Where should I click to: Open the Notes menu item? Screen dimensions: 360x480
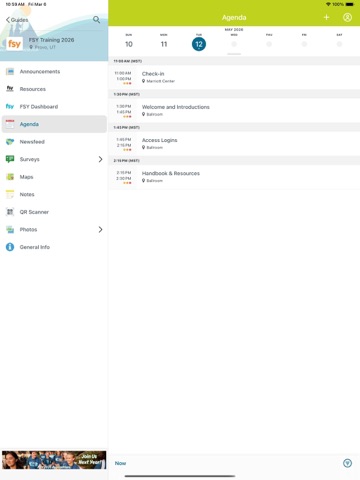(x=54, y=194)
